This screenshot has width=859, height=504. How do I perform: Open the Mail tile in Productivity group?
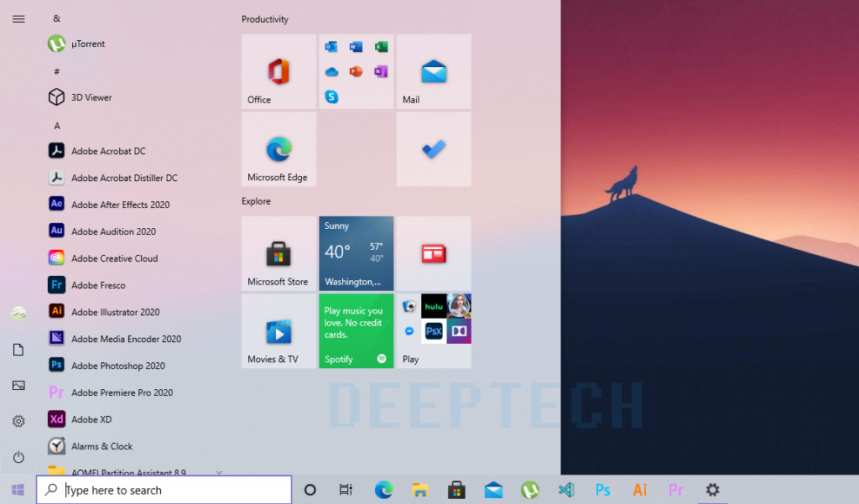[x=434, y=71]
